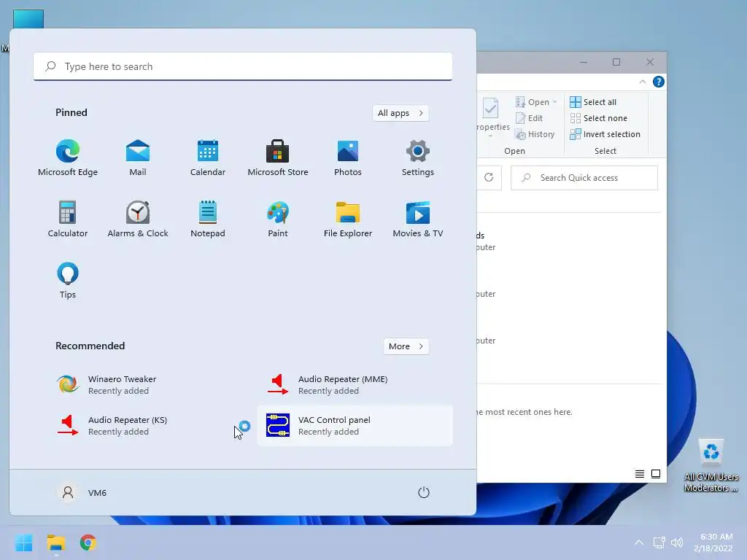
Task: Open VAC Control panel
Action: pos(355,426)
